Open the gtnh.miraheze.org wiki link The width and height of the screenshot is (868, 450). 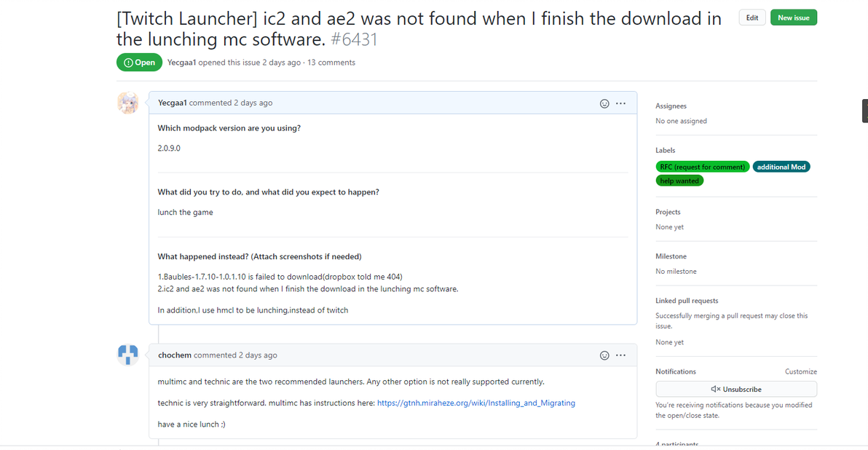[x=476, y=403]
